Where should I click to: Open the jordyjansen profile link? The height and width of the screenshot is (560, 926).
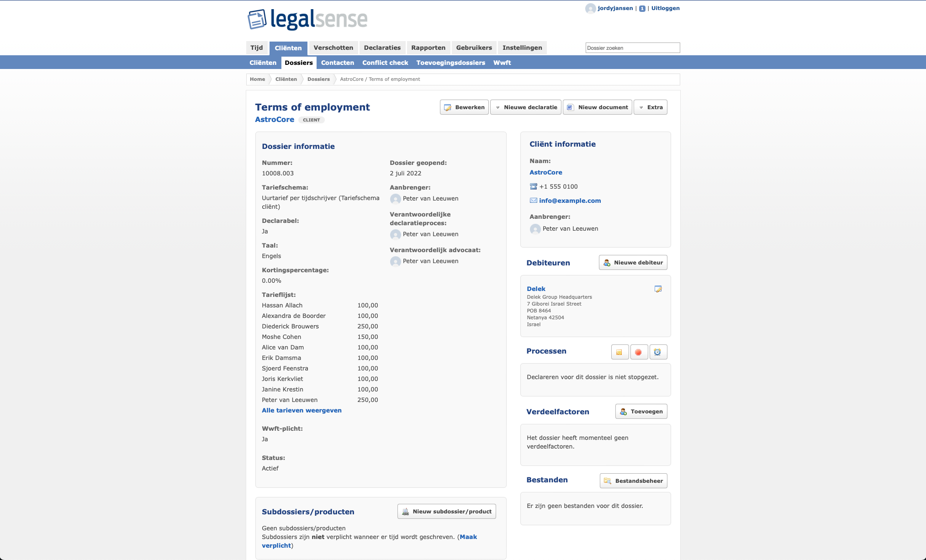[x=615, y=8]
